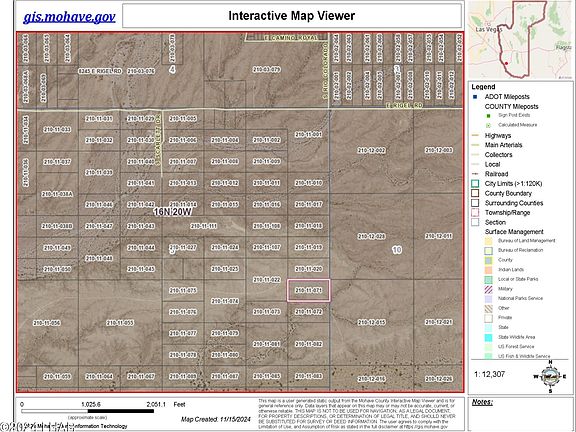The image size is (576, 432).
Task: Click the Mohave County overview locator map
Action: click(521, 40)
